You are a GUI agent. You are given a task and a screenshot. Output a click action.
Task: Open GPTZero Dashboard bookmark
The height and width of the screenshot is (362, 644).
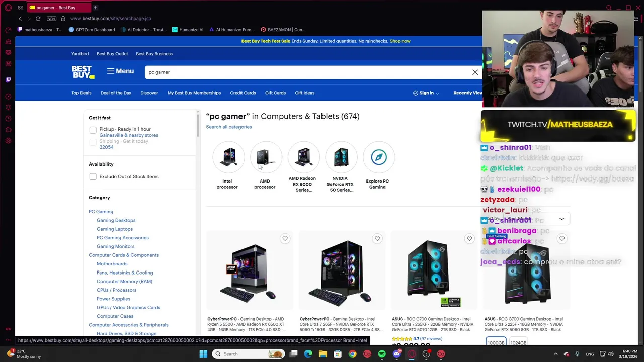click(92, 30)
